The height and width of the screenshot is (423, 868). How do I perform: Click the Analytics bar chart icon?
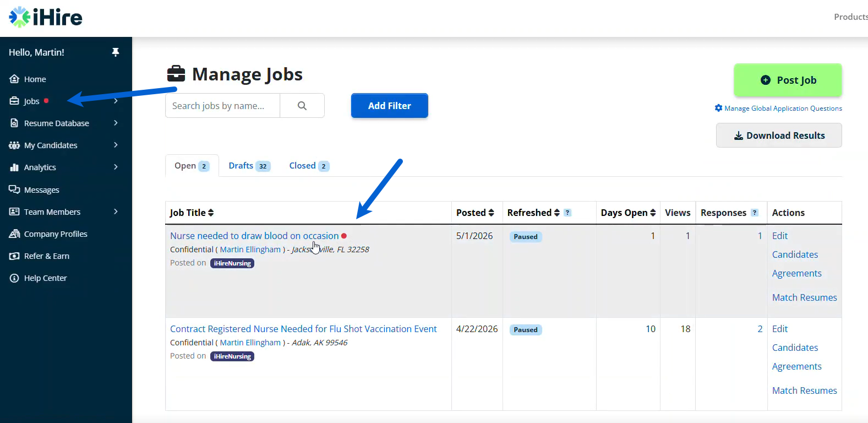tap(14, 167)
